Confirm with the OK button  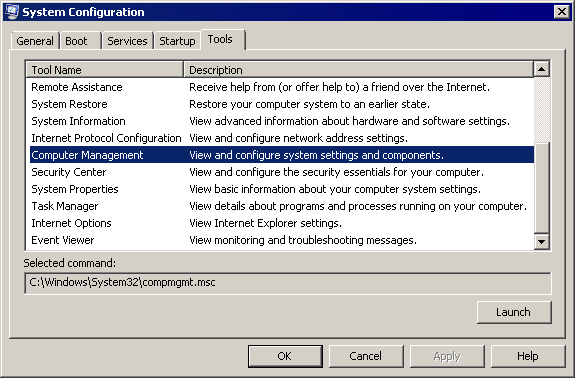285,356
